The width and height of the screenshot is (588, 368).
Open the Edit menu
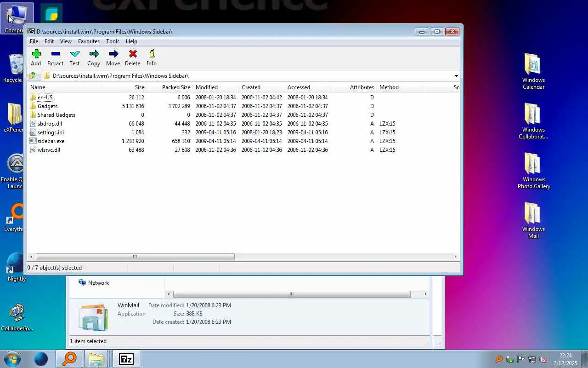[x=49, y=41]
